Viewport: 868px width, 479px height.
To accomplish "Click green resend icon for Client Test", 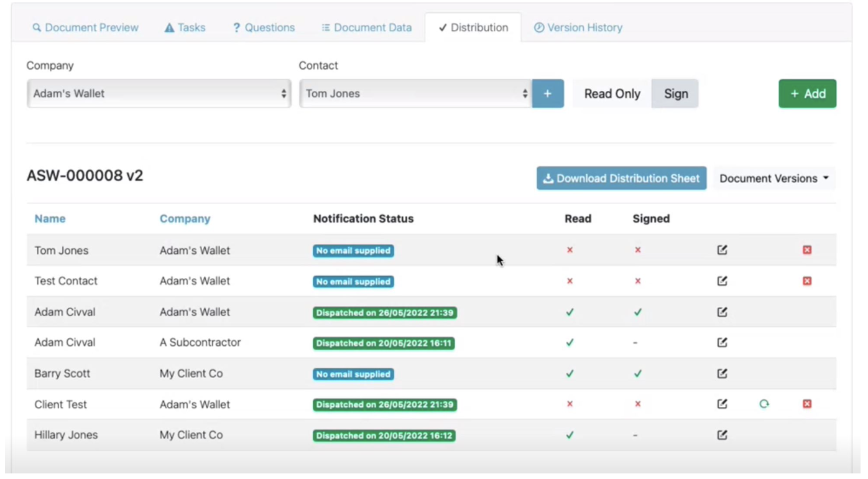I will point(764,404).
